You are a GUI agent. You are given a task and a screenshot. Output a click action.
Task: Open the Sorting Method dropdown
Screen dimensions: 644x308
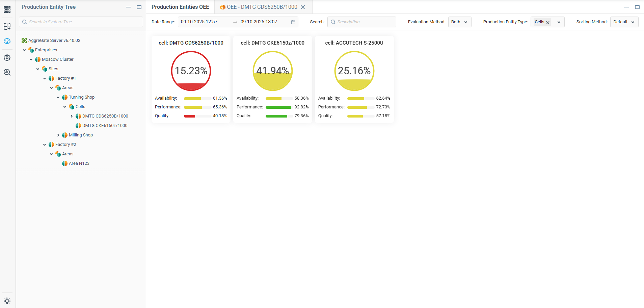624,22
